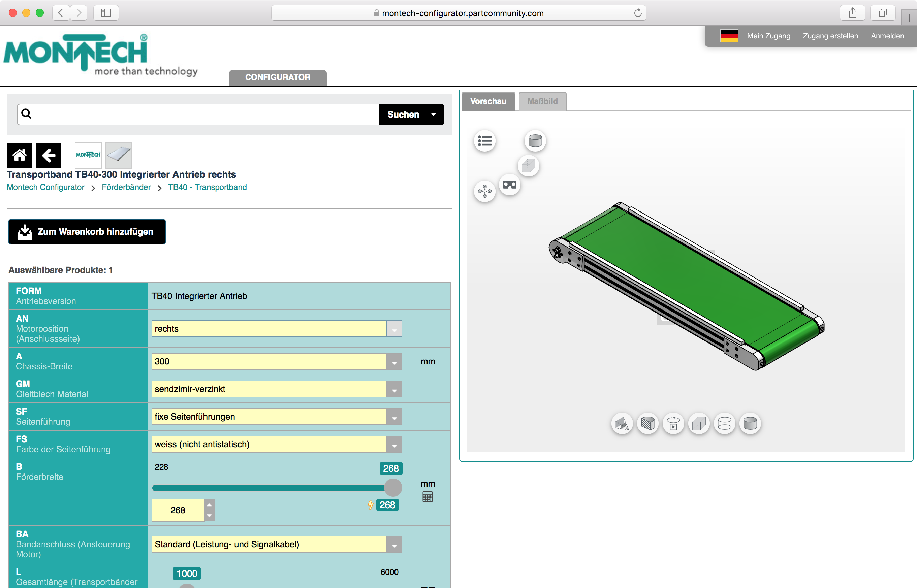Switch to the Vorschau tab

[x=488, y=101]
